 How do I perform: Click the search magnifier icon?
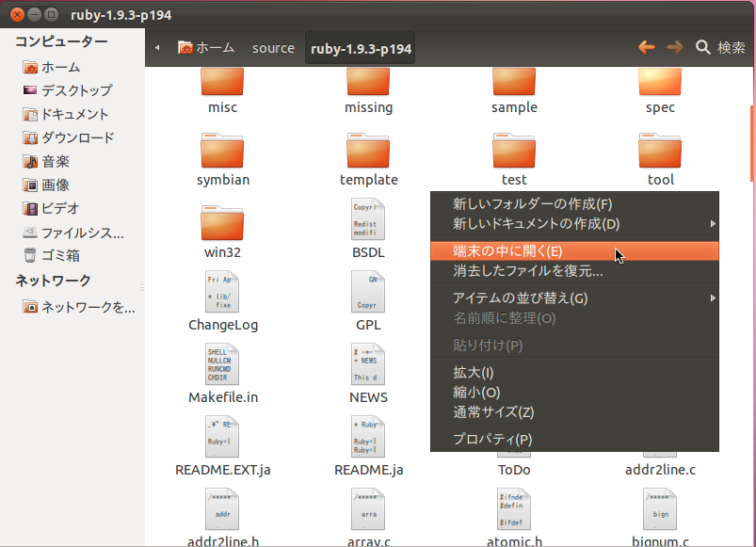point(703,47)
